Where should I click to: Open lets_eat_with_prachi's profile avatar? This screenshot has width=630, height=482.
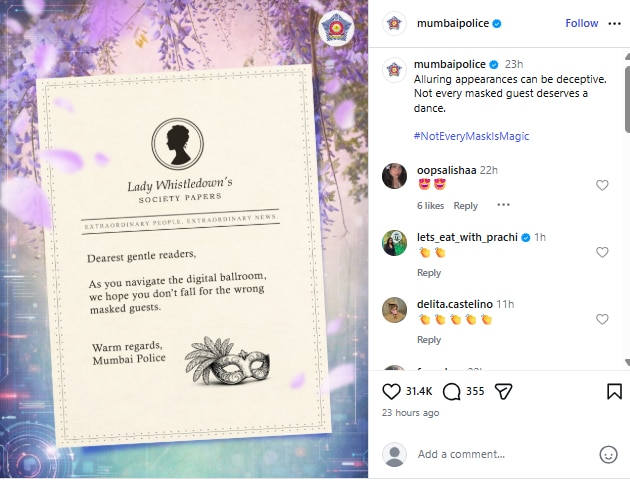[394, 243]
